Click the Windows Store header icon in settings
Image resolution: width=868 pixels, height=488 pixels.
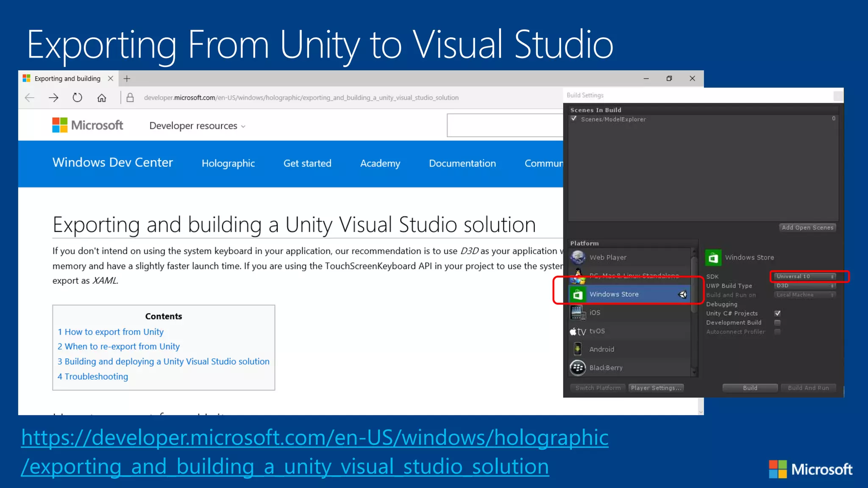[x=713, y=258]
